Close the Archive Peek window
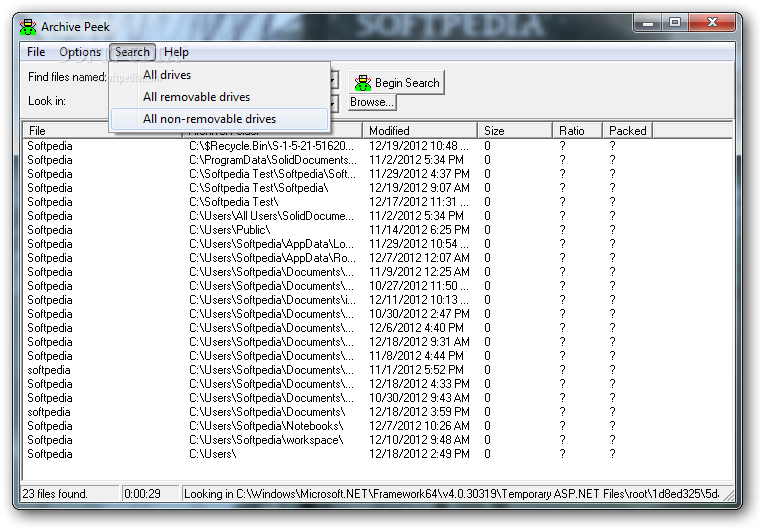 712,23
